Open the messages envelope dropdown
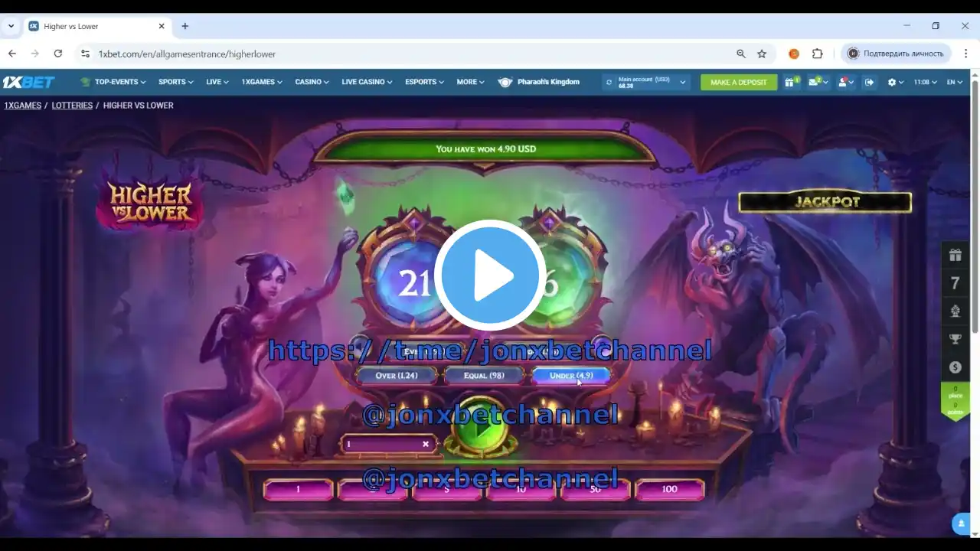Viewport: 980px width, 551px height. 818,82
